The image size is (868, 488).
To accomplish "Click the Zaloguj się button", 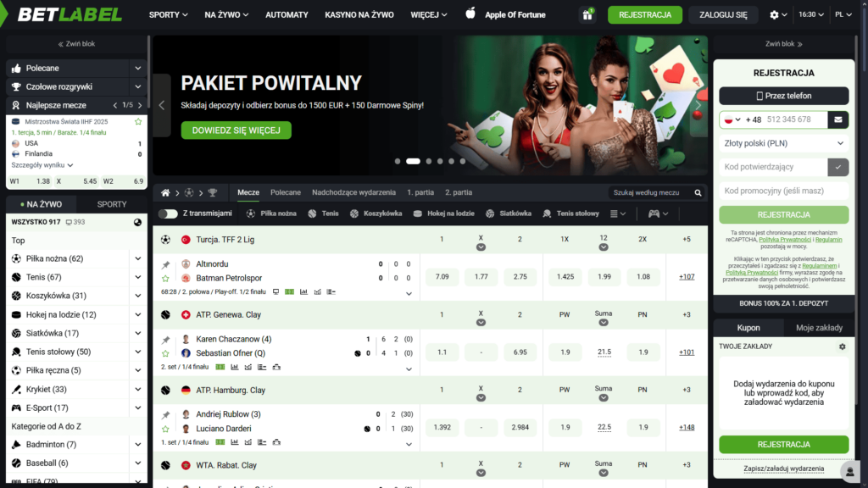I will tap(723, 14).
